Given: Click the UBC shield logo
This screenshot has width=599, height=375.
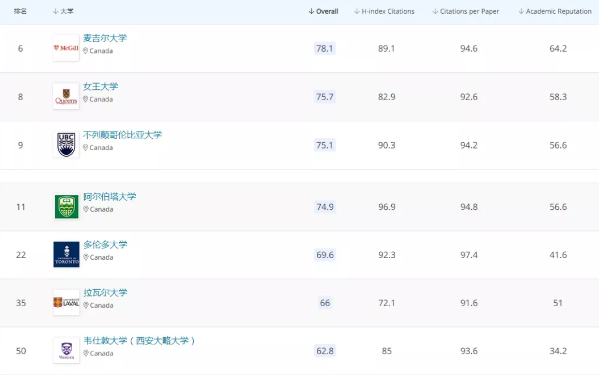Looking at the screenshot, I should [66, 145].
